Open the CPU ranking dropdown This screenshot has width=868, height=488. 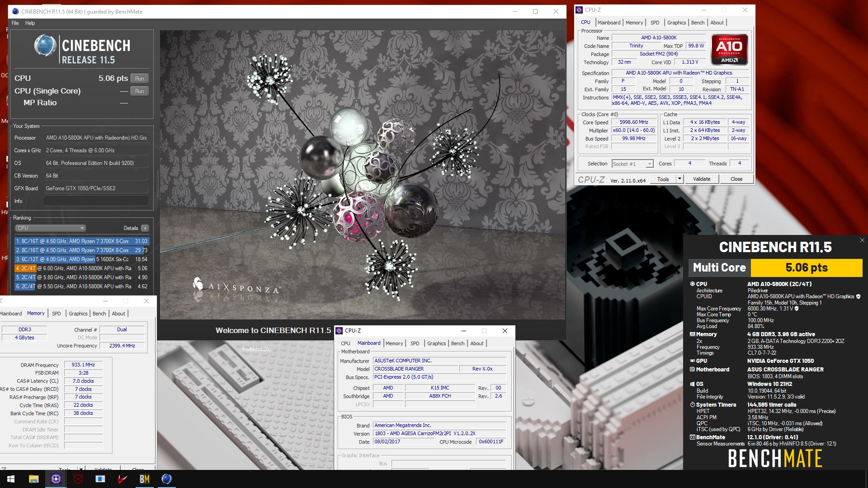click(x=50, y=228)
